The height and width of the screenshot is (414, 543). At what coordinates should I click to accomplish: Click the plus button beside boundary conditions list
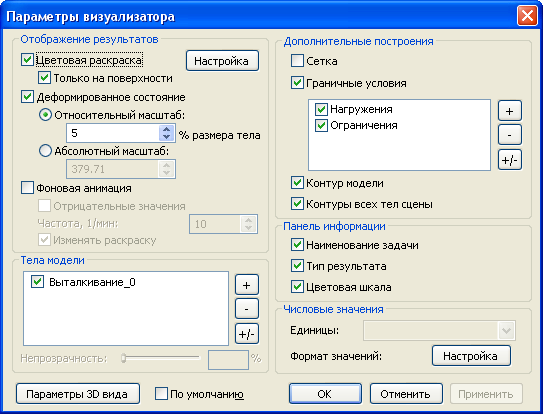click(x=509, y=111)
